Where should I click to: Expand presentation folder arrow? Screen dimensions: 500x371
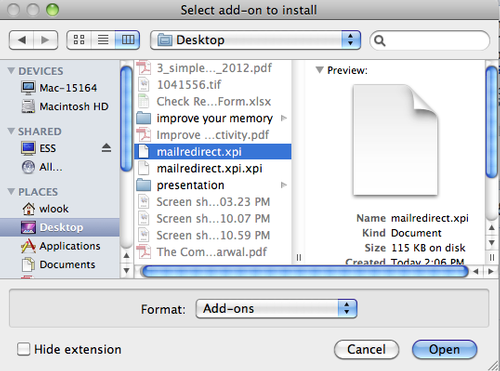point(284,185)
